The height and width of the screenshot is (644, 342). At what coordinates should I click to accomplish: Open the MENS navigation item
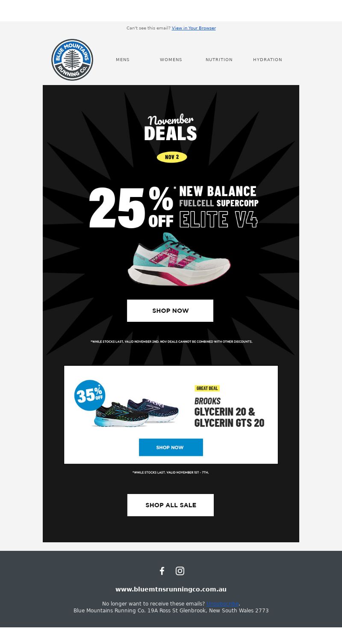123,60
